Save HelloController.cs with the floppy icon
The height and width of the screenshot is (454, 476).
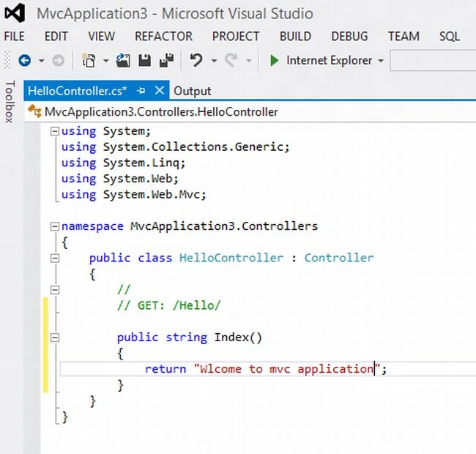(145, 60)
